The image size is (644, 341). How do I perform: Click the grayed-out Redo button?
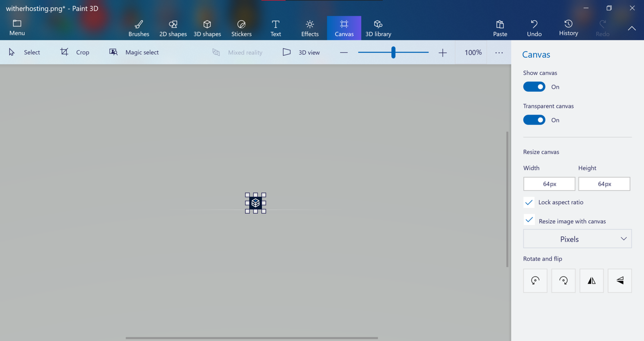(x=603, y=28)
